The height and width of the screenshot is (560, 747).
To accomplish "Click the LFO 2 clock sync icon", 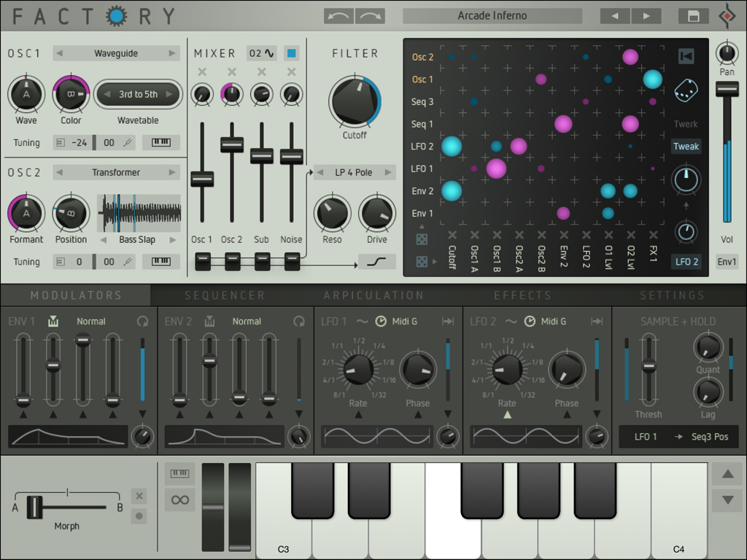I will [530, 322].
